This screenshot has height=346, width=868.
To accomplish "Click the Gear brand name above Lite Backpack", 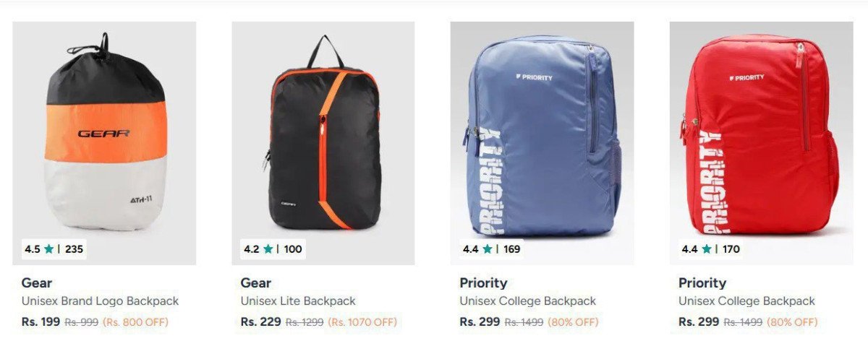I will point(256,283).
